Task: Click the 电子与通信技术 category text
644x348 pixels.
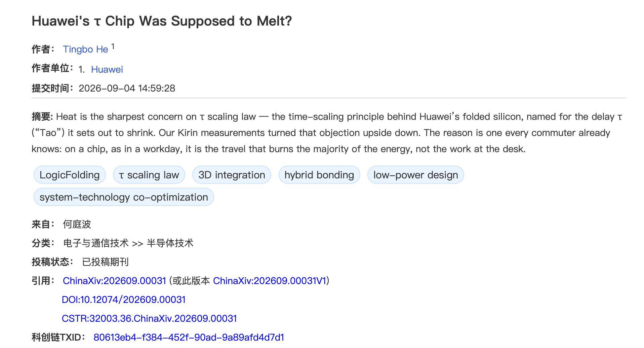Action: point(96,243)
